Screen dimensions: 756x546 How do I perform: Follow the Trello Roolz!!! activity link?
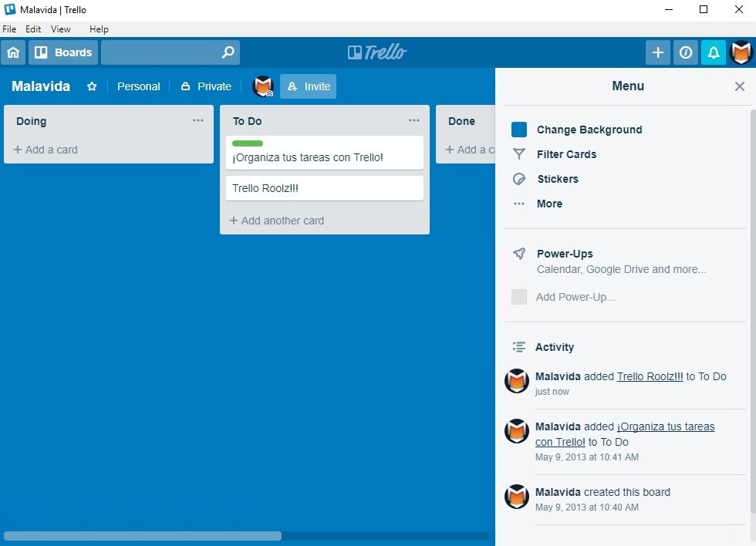[x=650, y=376]
